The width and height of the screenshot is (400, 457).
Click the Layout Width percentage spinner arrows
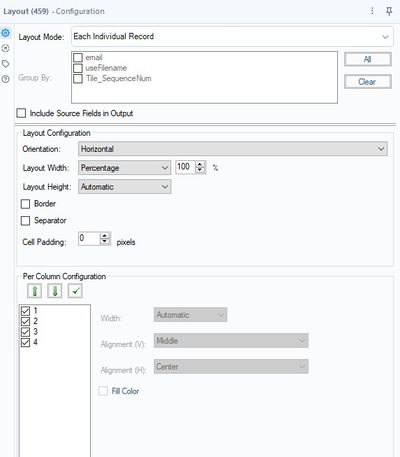[x=200, y=167]
